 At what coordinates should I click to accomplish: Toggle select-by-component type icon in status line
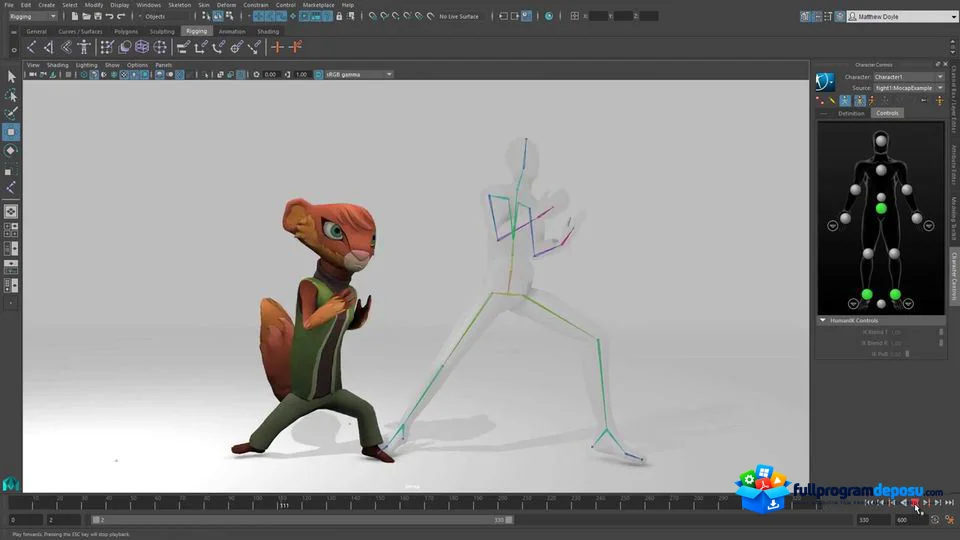pos(230,16)
